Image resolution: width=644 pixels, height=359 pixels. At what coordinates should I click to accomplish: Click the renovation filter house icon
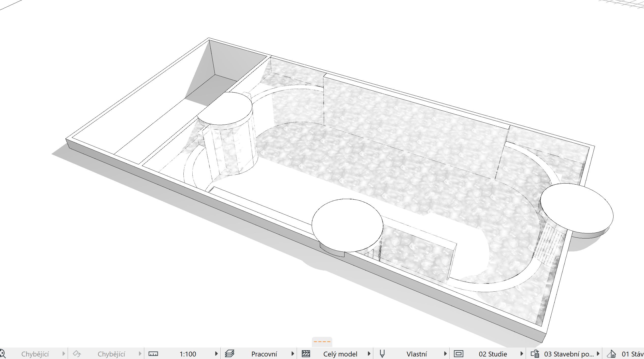(611, 354)
